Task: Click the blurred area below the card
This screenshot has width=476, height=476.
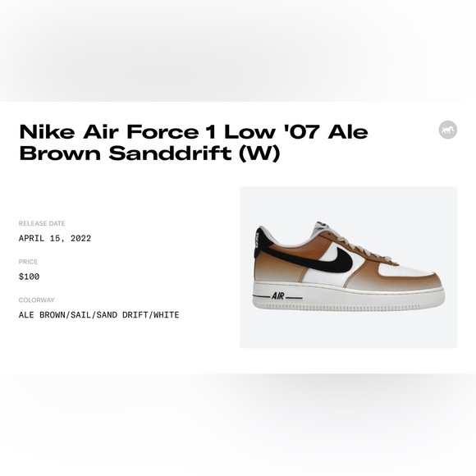Action: tap(238, 424)
